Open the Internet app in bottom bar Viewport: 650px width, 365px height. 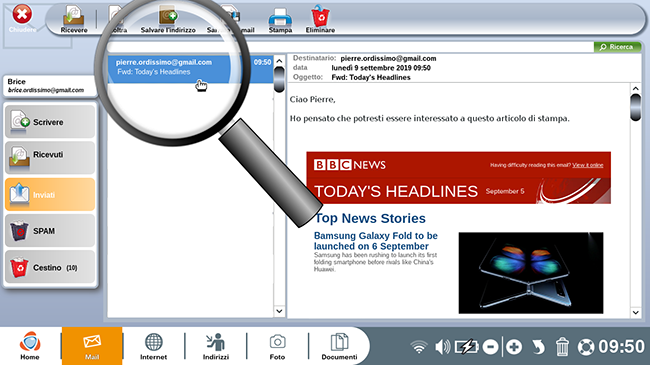153,346
